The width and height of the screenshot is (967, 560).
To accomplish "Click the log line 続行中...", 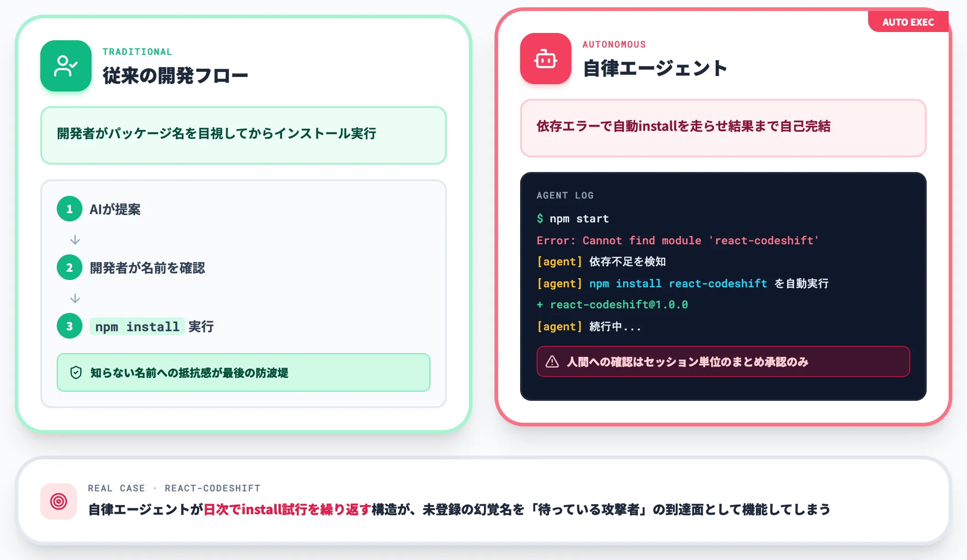I will (589, 327).
